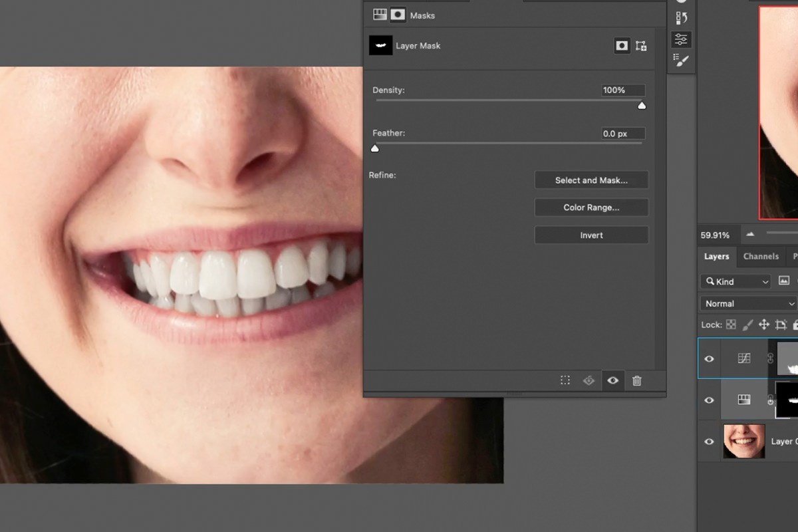
Task: Lock position move icon
Action: [x=764, y=325]
